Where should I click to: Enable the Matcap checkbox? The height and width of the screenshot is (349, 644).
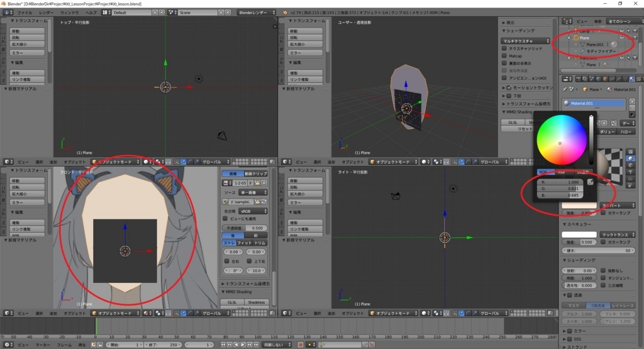point(504,56)
